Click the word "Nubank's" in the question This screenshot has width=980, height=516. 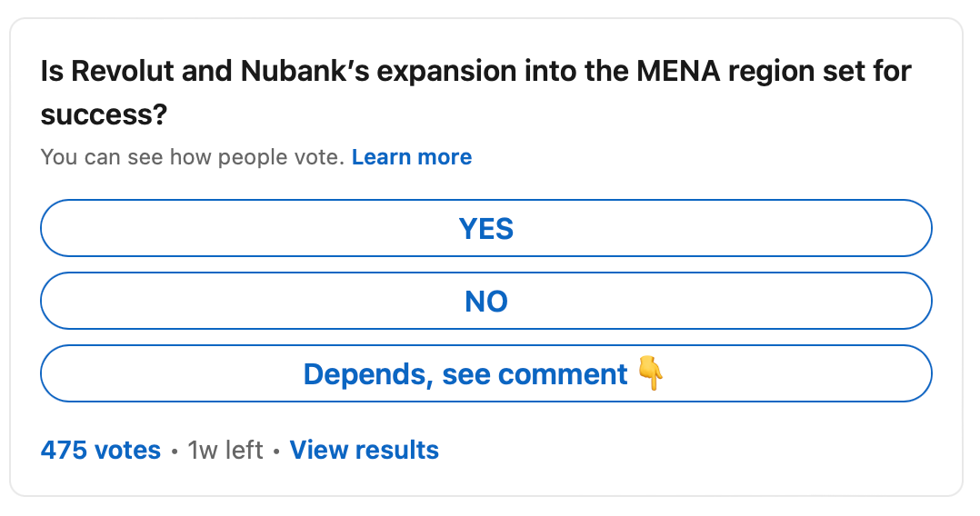tap(305, 71)
